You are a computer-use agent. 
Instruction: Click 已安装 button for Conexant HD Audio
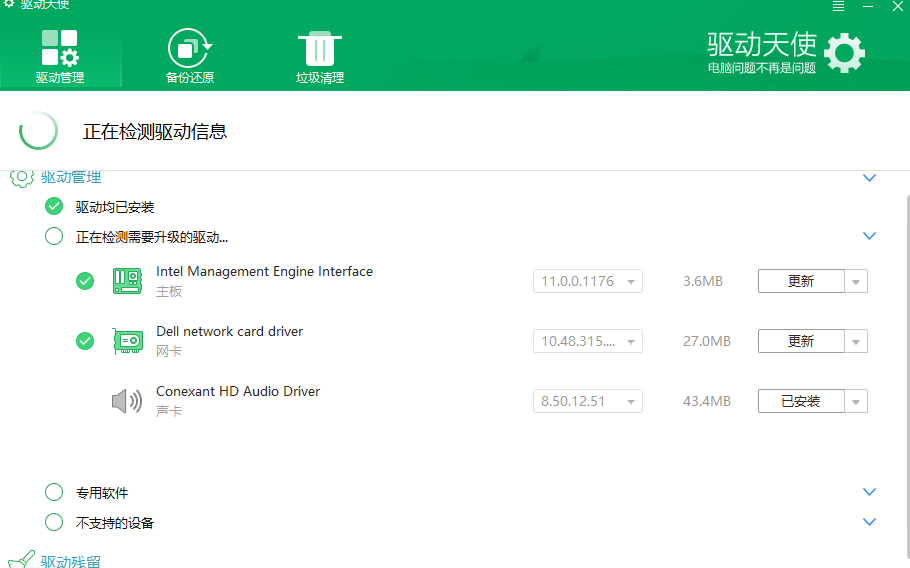[x=801, y=401]
